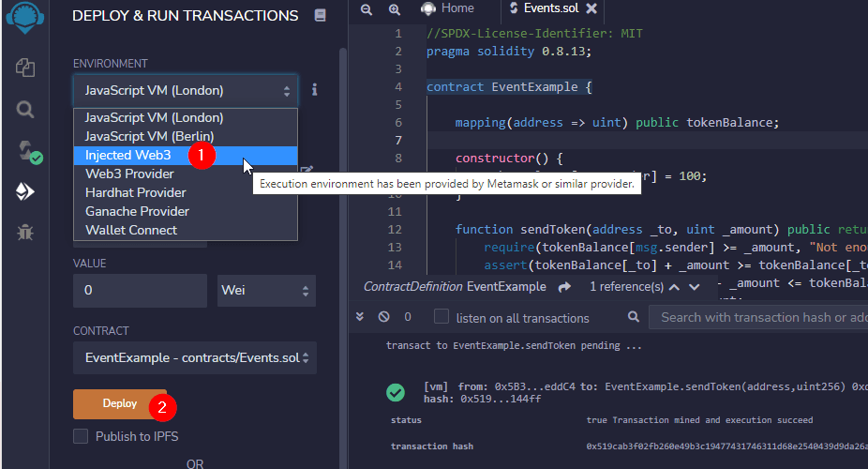Click the environment info icon
This screenshot has width=868, height=469.
click(314, 90)
